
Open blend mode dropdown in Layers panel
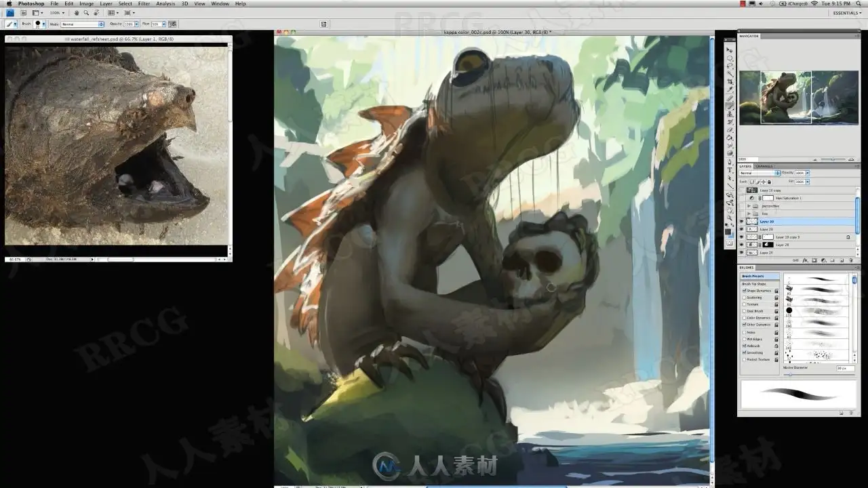point(760,173)
